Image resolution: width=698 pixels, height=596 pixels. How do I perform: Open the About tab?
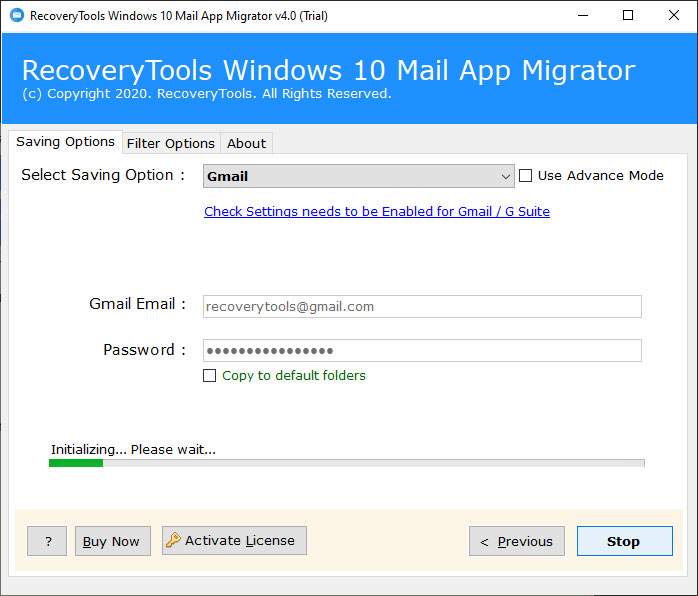point(246,143)
